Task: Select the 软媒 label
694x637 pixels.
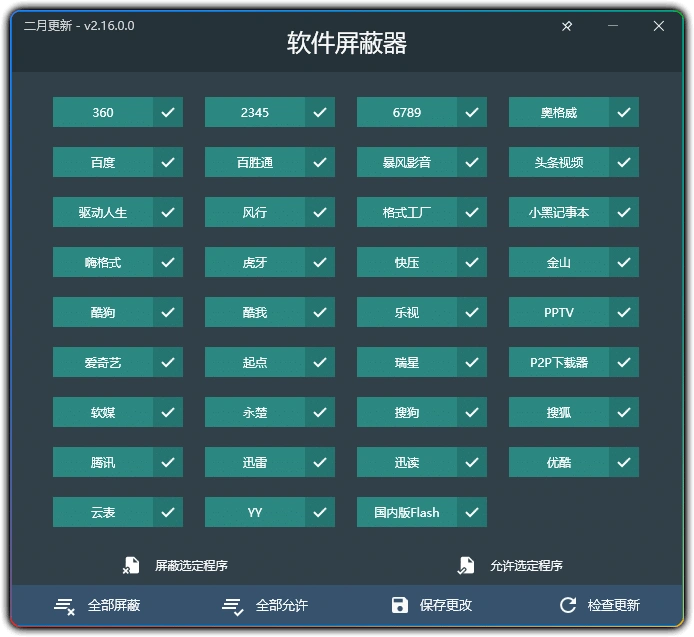Action: 103,413
